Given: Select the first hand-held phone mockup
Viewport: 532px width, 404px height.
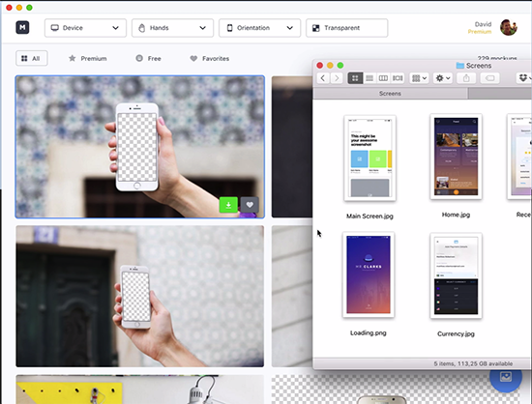Looking at the screenshot, I should tap(140, 147).
